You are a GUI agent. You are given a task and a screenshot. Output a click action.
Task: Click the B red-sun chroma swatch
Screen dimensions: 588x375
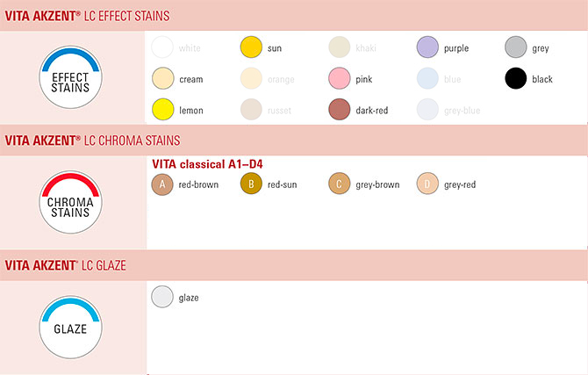[251, 184]
